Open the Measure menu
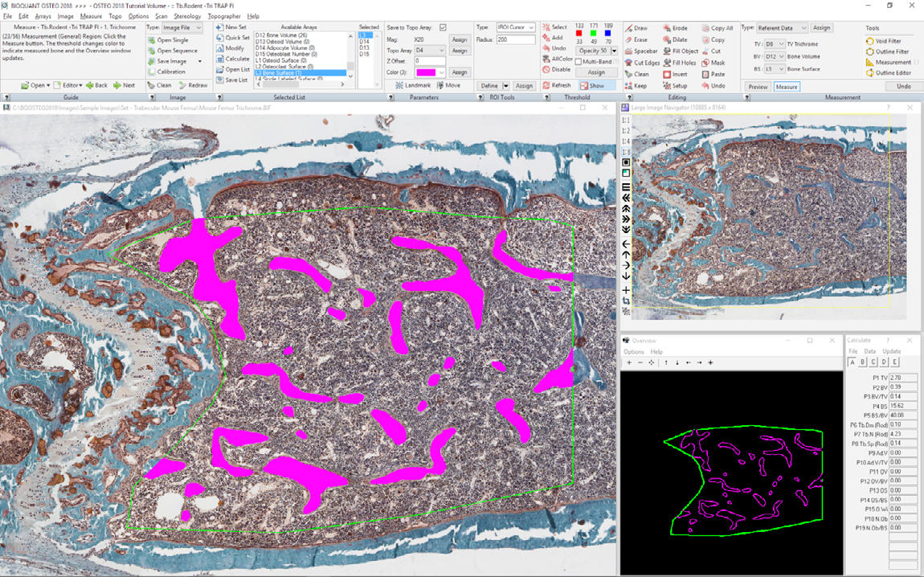This screenshot has height=577, width=924. pos(91,17)
